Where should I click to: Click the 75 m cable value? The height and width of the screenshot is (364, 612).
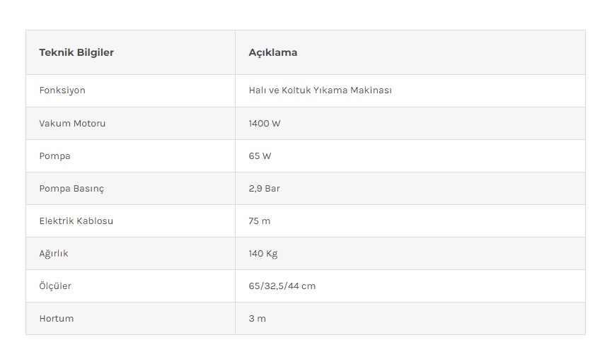(260, 221)
